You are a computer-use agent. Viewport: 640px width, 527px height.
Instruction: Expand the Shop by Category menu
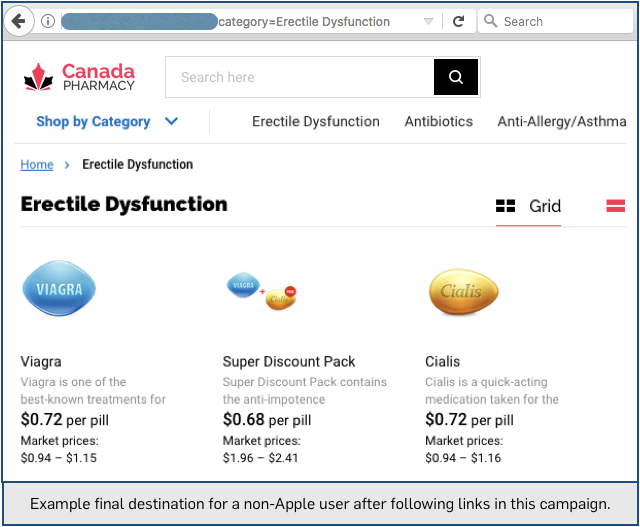click(93, 122)
